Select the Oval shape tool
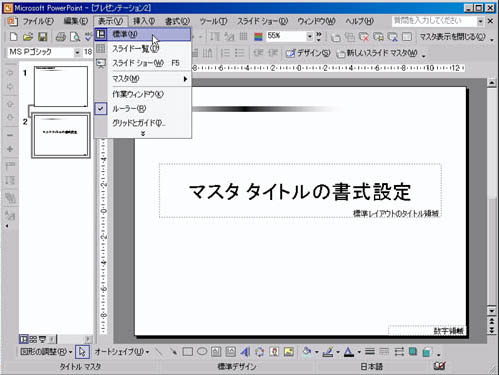Image resolution: width=499 pixels, height=375 pixels. [202, 351]
